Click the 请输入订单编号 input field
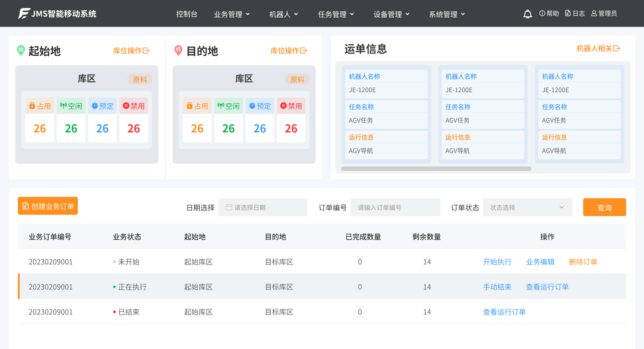 tap(395, 207)
